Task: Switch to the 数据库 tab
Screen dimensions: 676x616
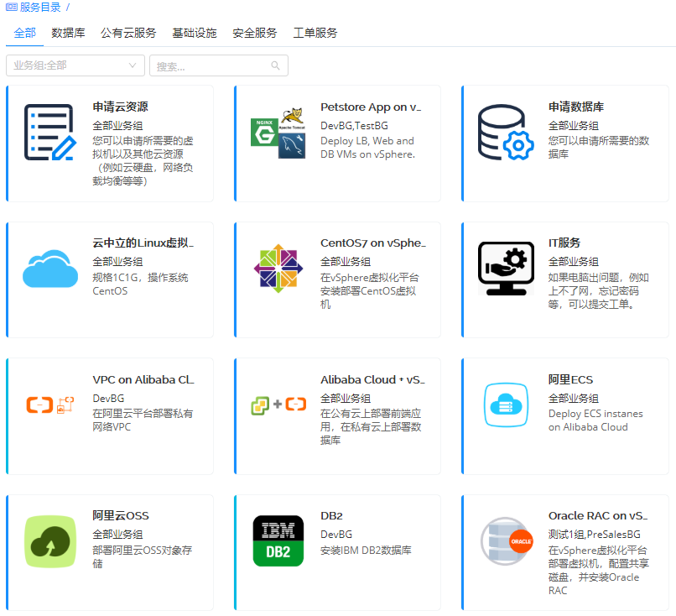Action: pos(68,33)
